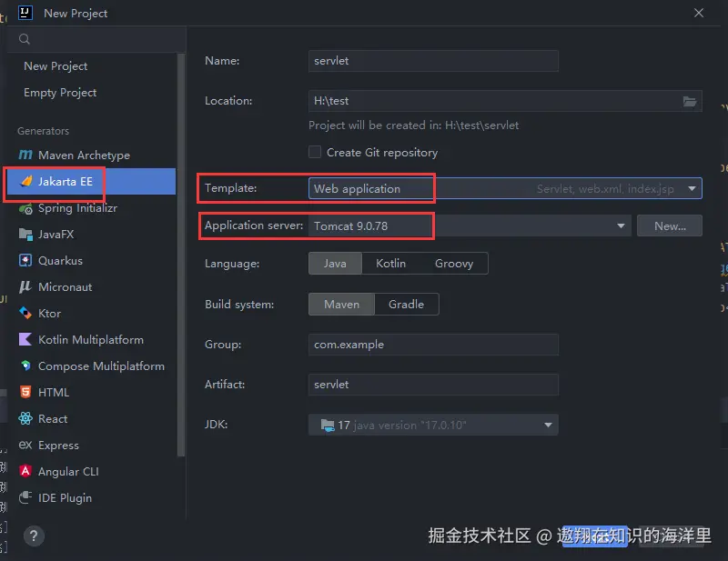Select New Project in the sidebar
The width and height of the screenshot is (728, 561).
[x=56, y=65]
